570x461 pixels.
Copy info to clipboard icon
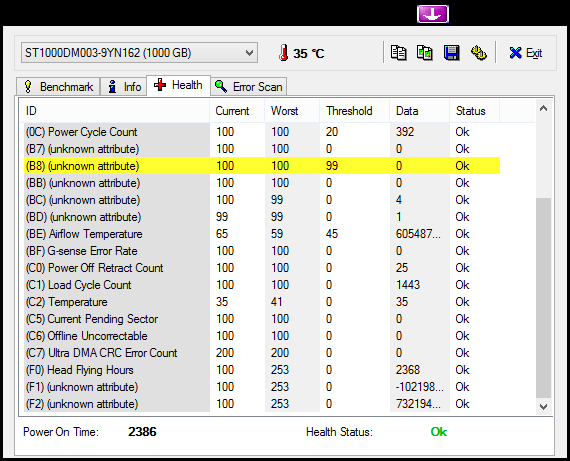[398, 53]
